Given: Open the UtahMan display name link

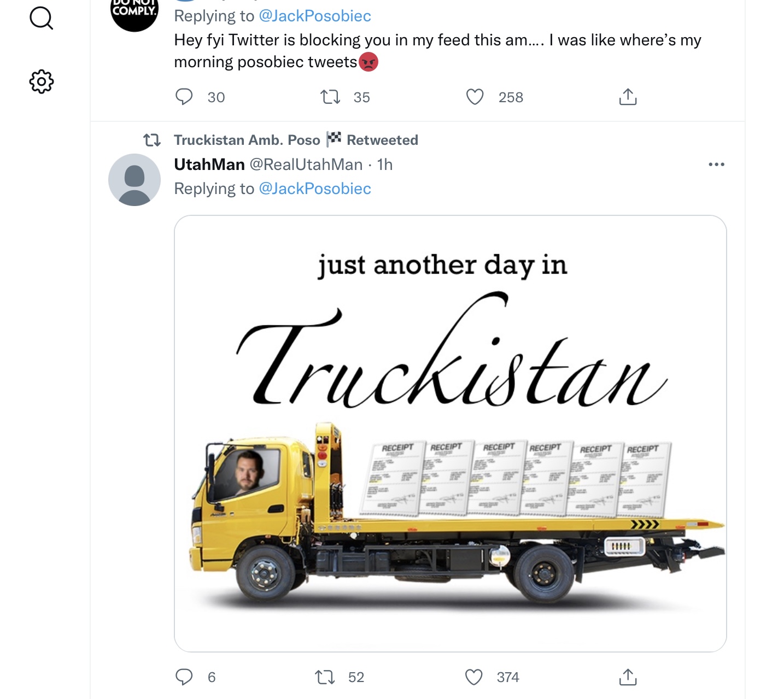Looking at the screenshot, I should coord(209,165).
